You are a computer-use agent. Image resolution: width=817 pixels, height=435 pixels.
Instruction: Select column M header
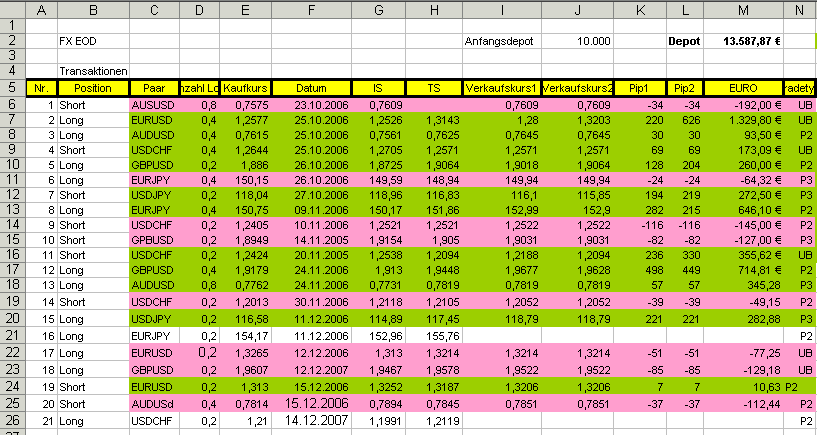[744, 9]
